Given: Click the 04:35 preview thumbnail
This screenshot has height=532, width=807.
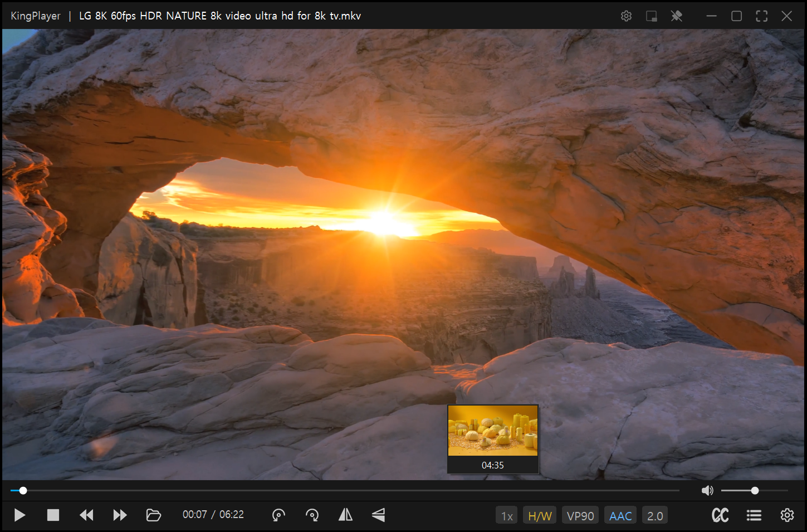Looking at the screenshot, I should (x=493, y=431).
